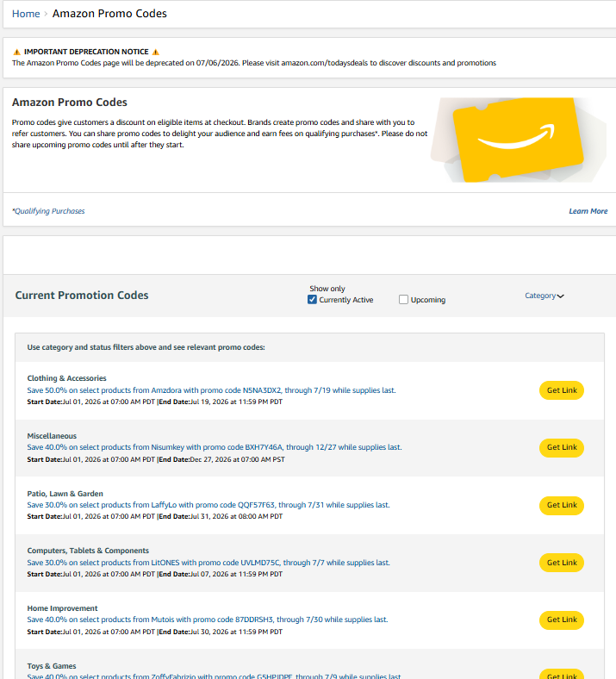Get Link for Amzdora Clothing promo
Image resolution: width=616 pixels, height=679 pixels.
(x=562, y=390)
